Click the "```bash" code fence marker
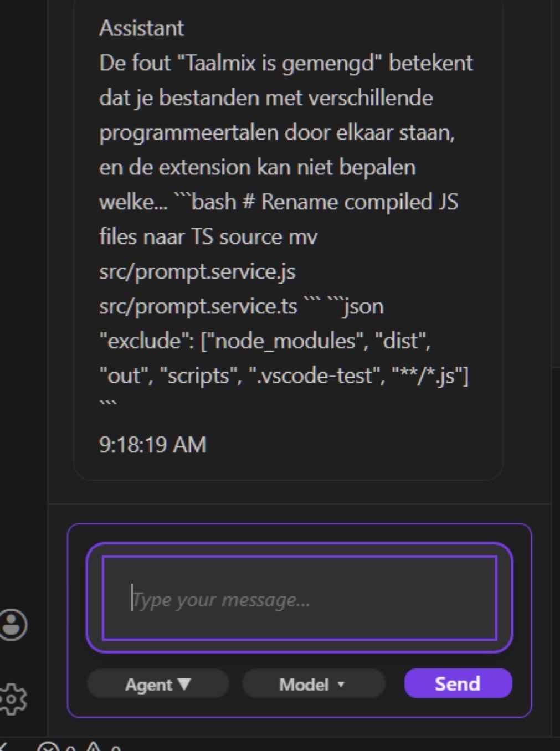The image size is (560, 751). coord(205,202)
